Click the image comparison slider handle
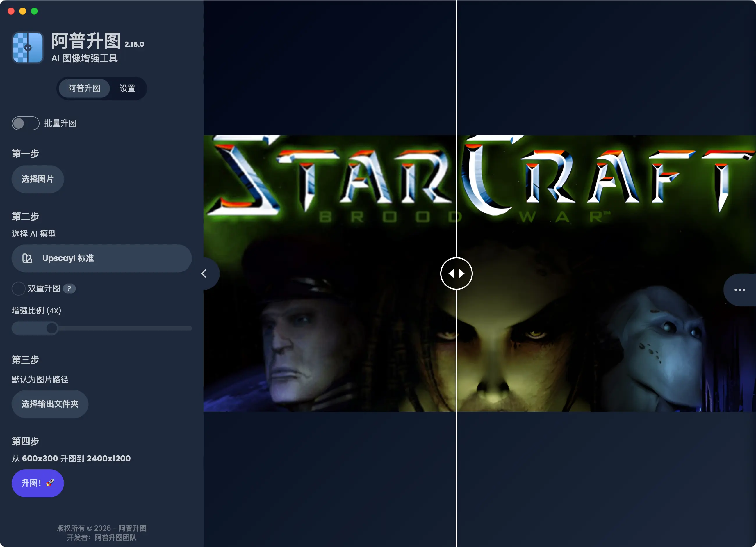756x547 pixels. point(456,273)
